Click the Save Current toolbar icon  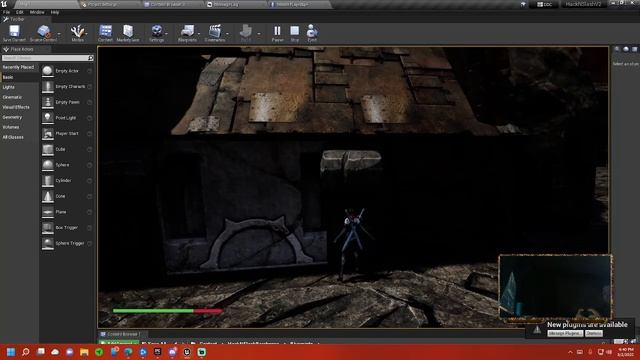coord(14,31)
